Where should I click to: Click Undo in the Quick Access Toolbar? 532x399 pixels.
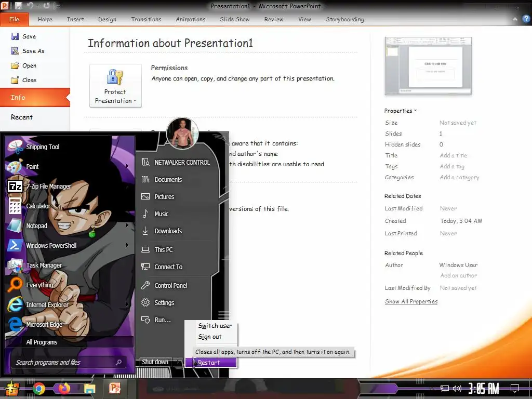click(x=30, y=6)
